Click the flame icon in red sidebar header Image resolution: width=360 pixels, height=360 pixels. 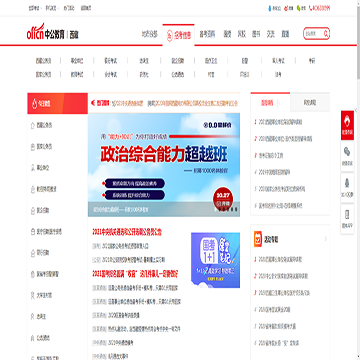point(35,104)
